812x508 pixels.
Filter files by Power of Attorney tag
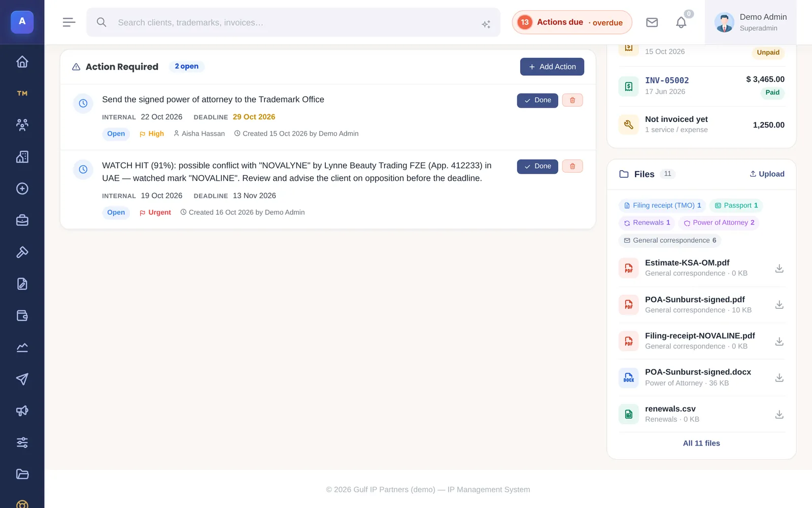click(719, 223)
